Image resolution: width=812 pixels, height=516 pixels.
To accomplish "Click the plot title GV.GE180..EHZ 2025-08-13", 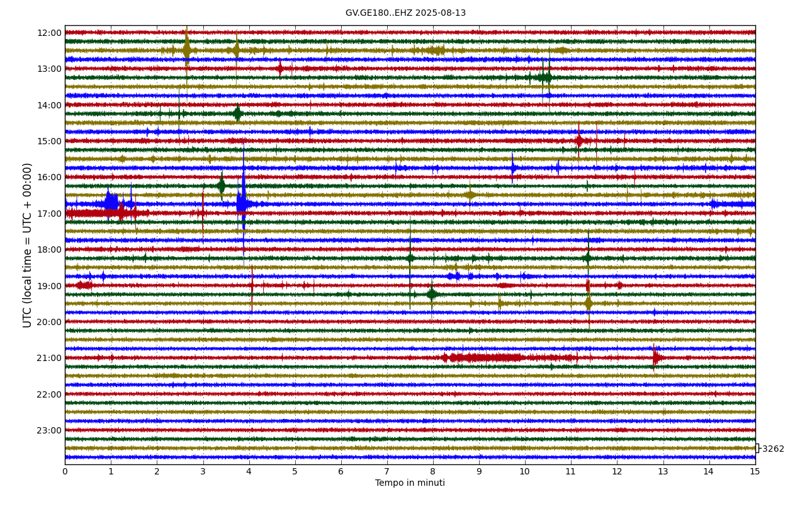I will [x=405, y=13].
